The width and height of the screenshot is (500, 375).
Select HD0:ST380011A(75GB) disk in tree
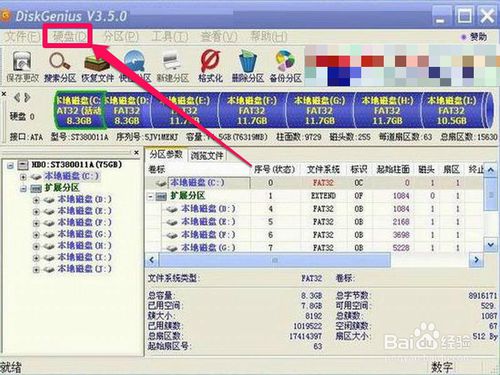pyautogui.click(x=76, y=164)
